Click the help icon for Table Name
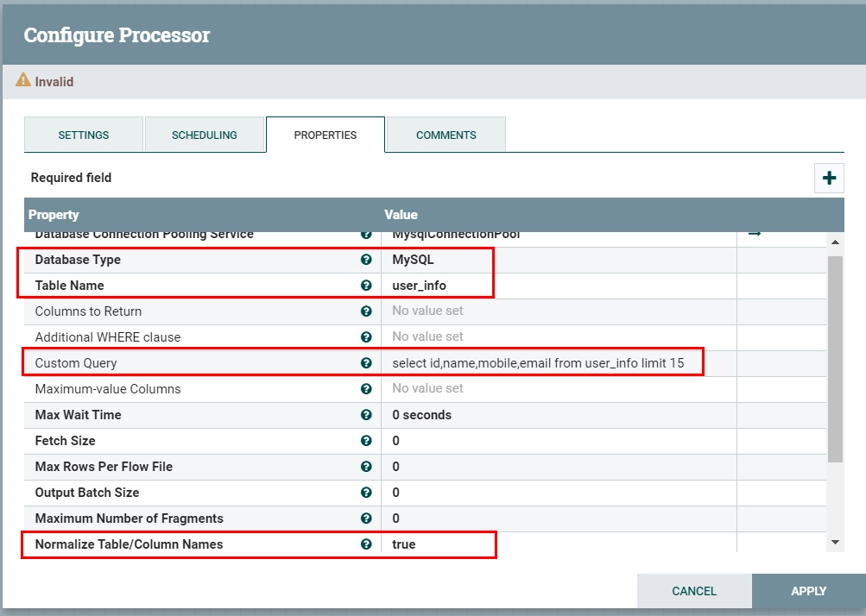This screenshot has height=616, width=866. 366,286
